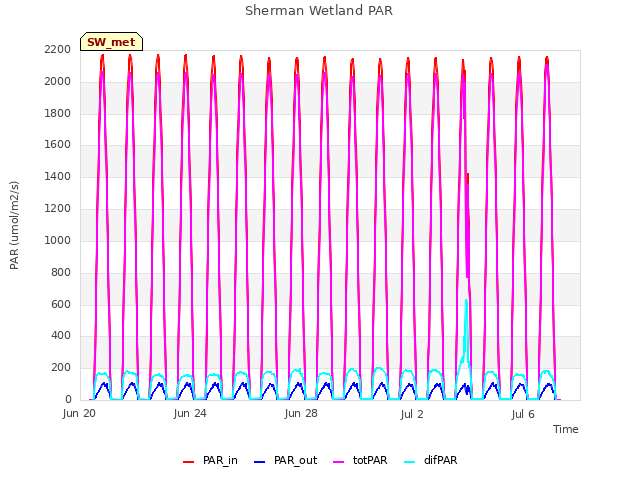
Task: Click the 200 y-axis tick label
Action: click(61, 367)
